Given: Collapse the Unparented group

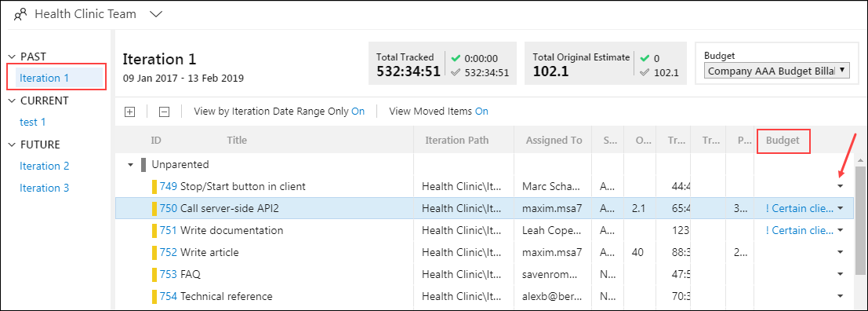Looking at the screenshot, I should 131,165.
